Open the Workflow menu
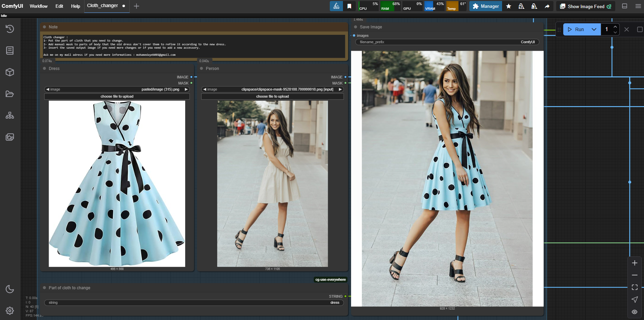 pyautogui.click(x=39, y=6)
